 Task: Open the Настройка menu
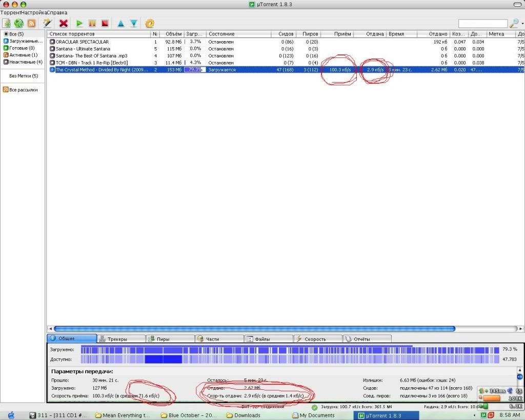33,12
